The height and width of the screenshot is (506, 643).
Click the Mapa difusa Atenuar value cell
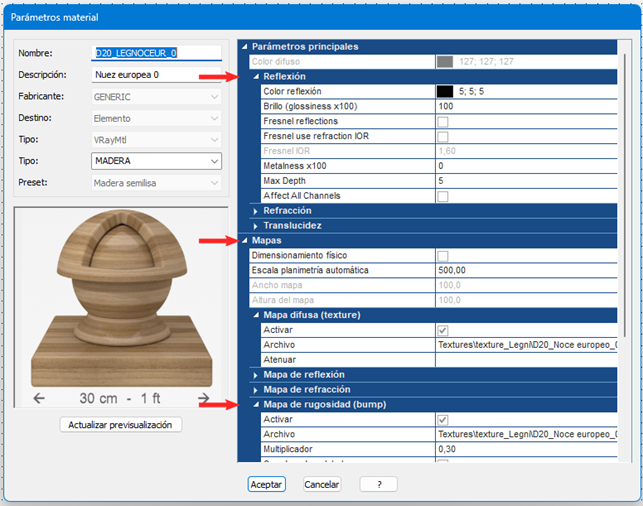(x=527, y=360)
